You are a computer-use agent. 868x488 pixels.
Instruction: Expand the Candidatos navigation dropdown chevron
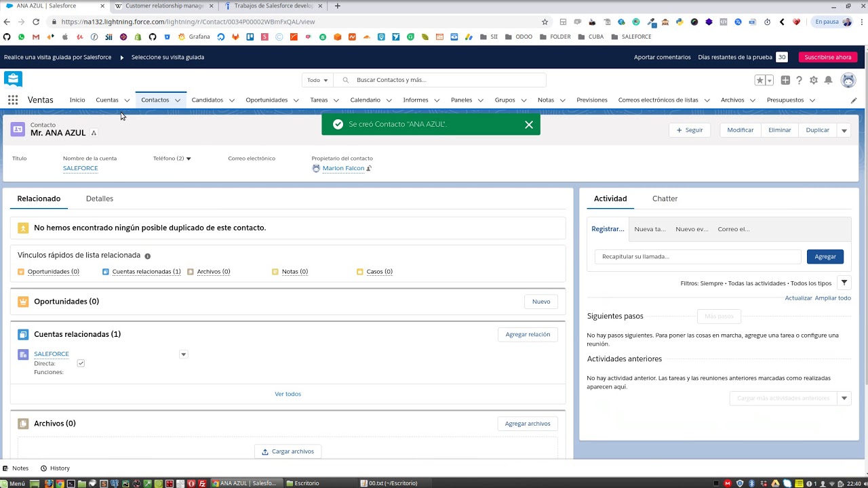click(x=231, y=100)
